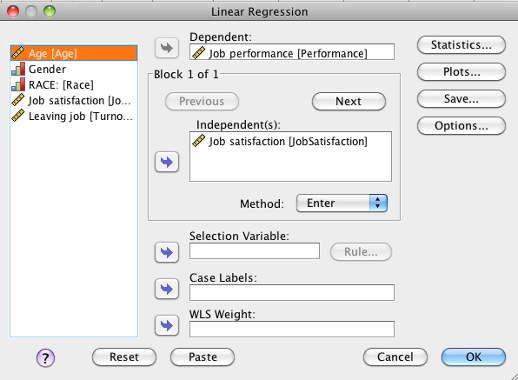Click the arrow button next to WLS Weight
Viewport: 518px width, 380px height.
167,325
